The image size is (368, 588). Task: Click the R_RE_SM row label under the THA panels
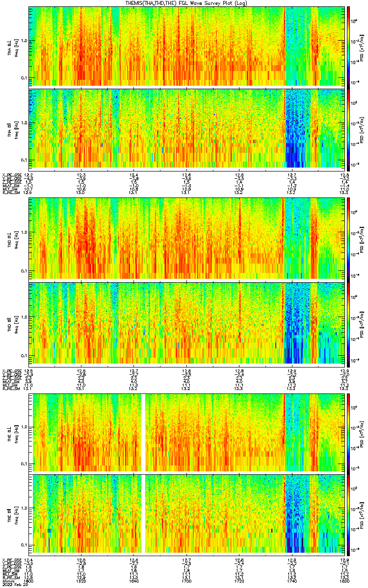tap(10, 193)
